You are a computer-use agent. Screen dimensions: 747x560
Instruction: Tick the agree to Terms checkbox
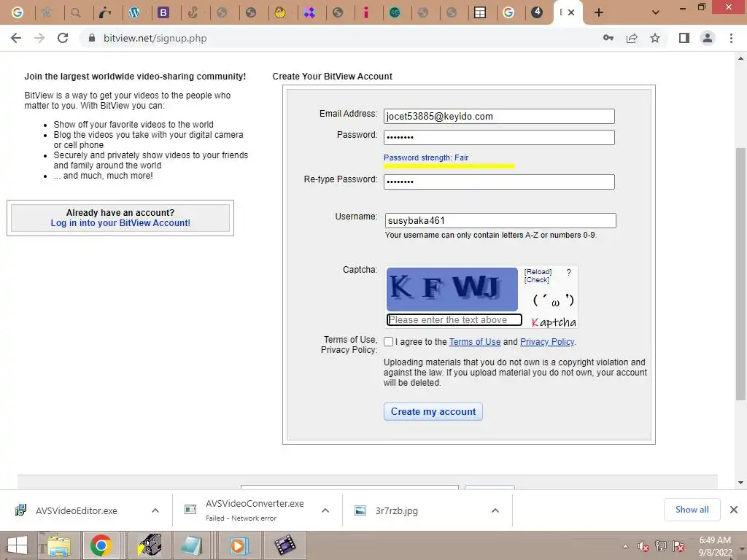[x=388, y=342]
